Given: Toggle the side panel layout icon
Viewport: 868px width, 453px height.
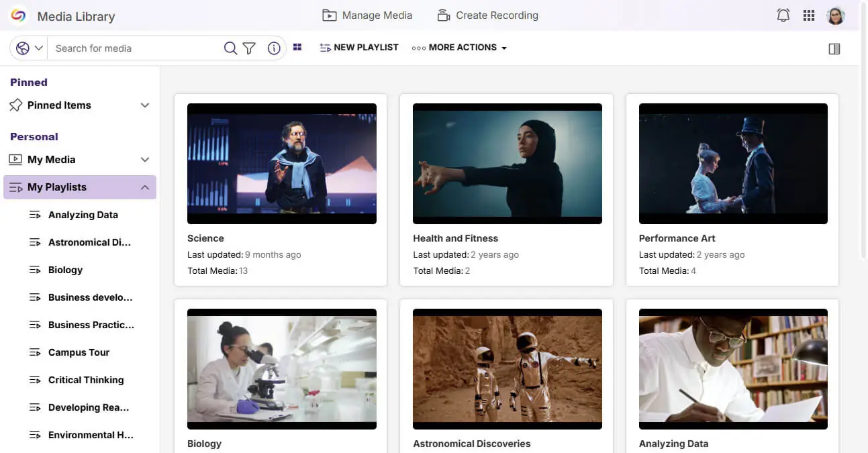Looking at the screenshot, I should pos(834,49).
